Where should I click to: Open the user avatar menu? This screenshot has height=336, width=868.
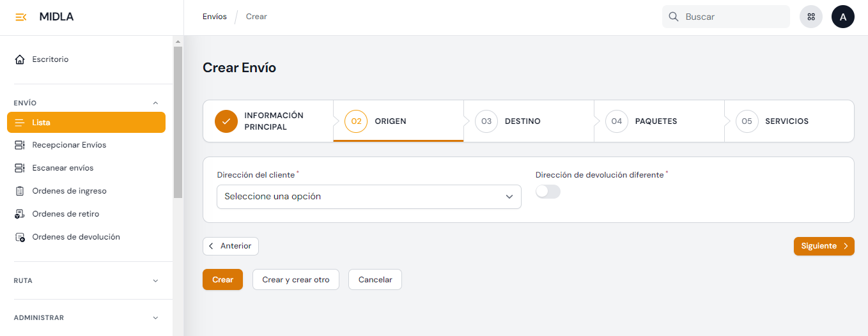coord(842,17)
